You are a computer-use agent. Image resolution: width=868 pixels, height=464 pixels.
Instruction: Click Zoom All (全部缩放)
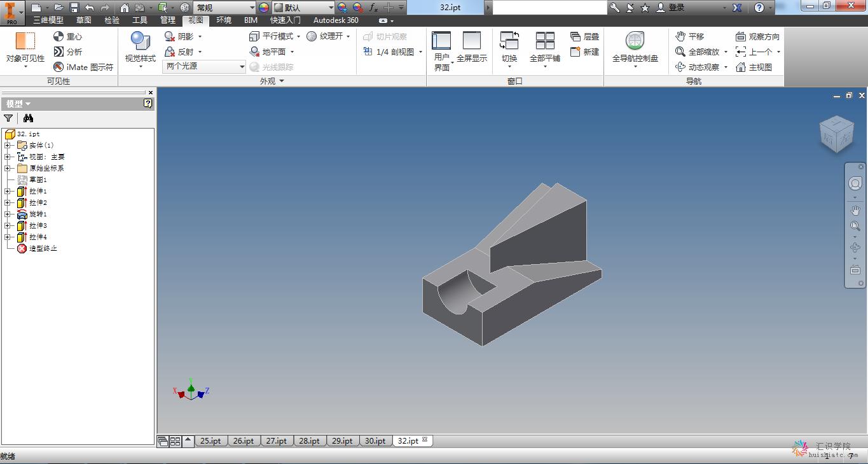pyautogui.click(x=698, y=52)
